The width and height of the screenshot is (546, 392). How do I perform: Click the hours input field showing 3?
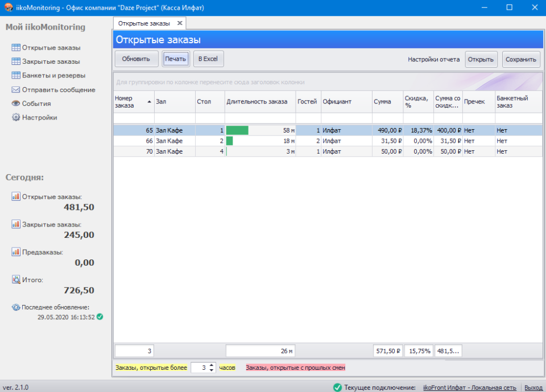click(200, 368)
